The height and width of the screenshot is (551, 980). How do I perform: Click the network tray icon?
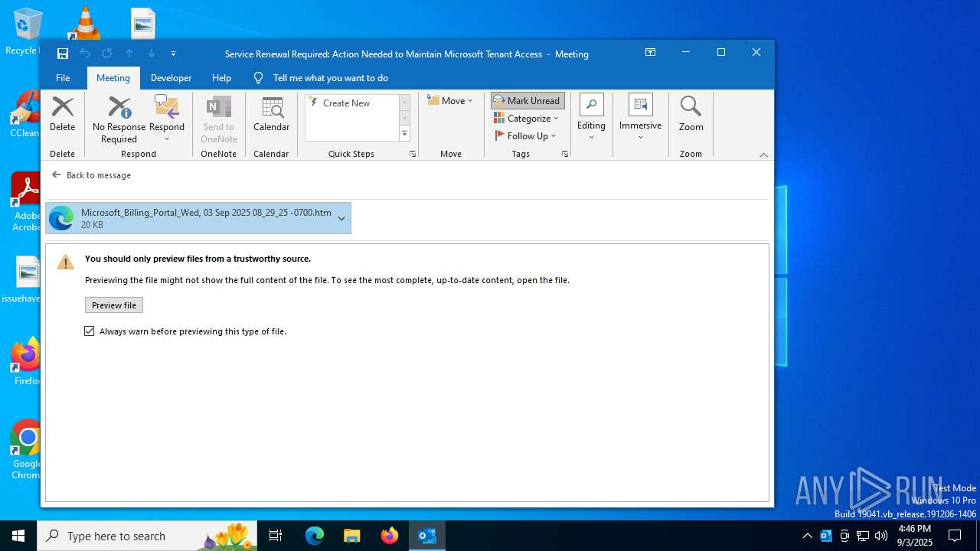[x=863, y=536]
